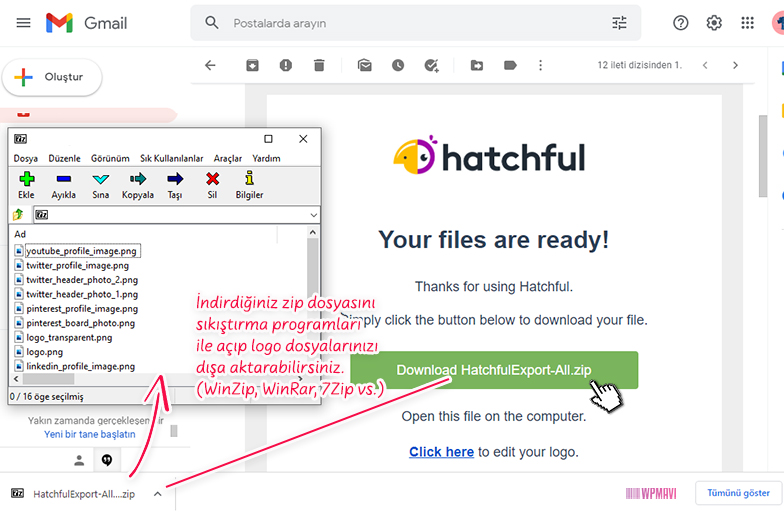Archive this email
The image size is (784, 515).
252,65
